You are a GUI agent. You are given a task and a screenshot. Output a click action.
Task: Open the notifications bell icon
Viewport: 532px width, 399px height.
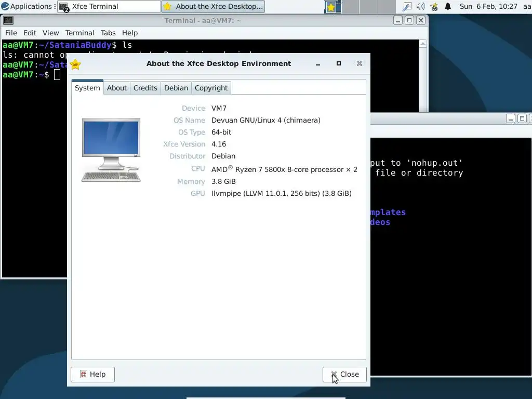[448, 6]
